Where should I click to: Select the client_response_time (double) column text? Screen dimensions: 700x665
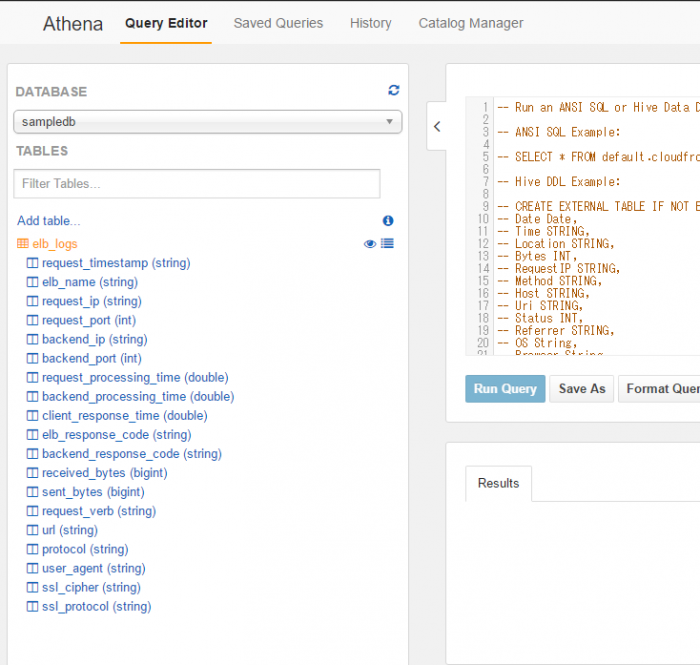coord(125,416)
